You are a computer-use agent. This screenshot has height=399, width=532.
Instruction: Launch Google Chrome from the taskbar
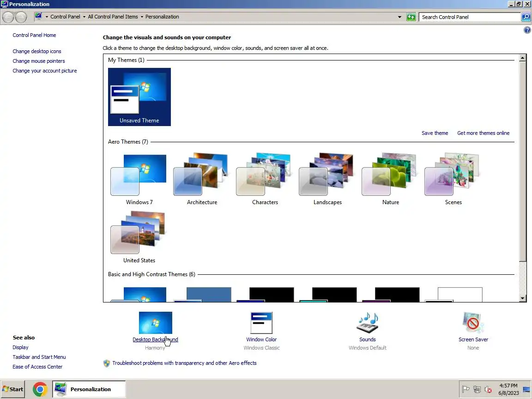[40, 389]
